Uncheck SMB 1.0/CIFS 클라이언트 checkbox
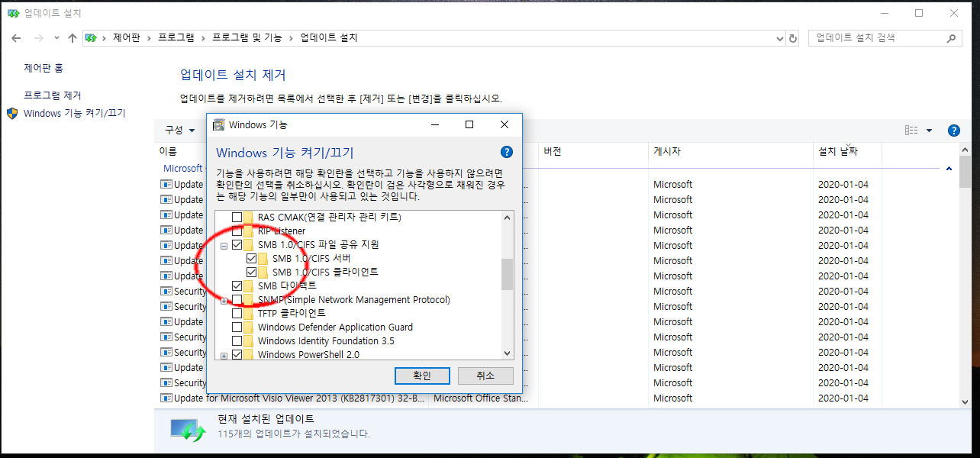The width and height of the screenshot is (980, 458). click(251, 273)
